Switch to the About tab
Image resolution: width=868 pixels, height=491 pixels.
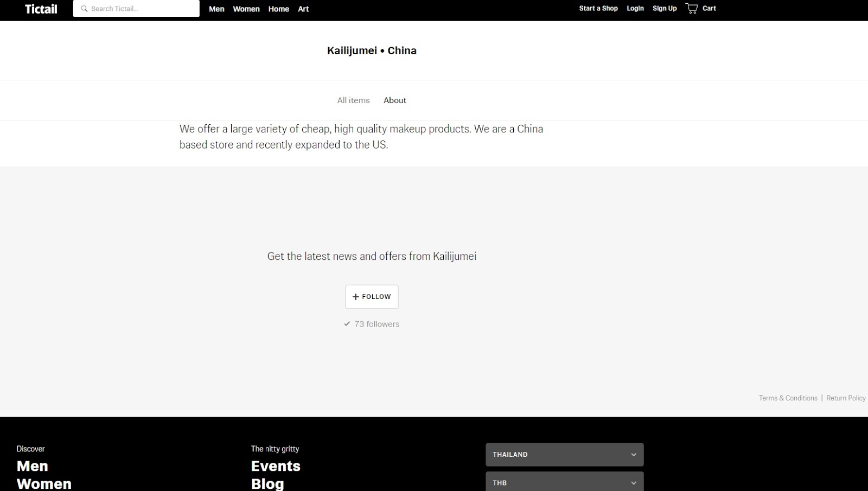click(395, 100)
